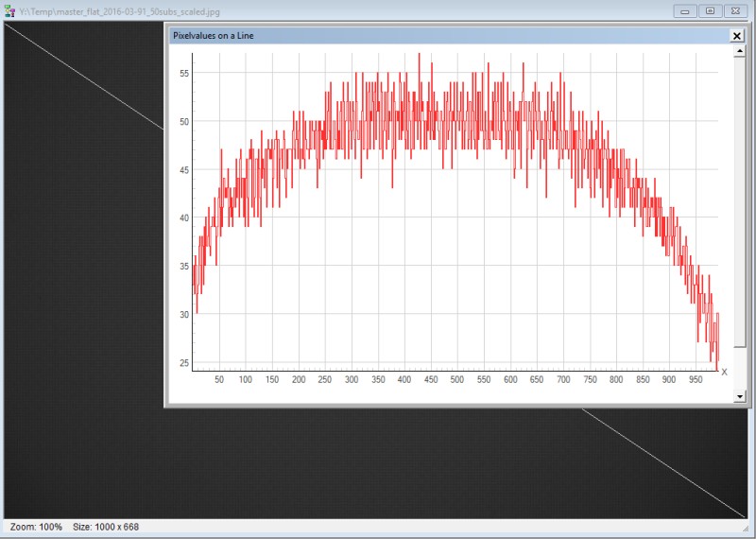Minimize the master_flat image window

pyautogui.click(x=685, y=10)
